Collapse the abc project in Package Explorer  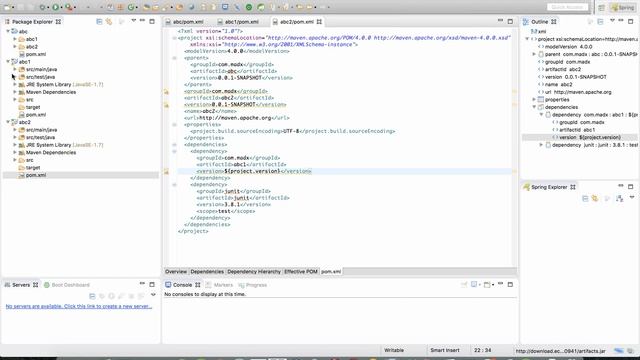point(8,31)
